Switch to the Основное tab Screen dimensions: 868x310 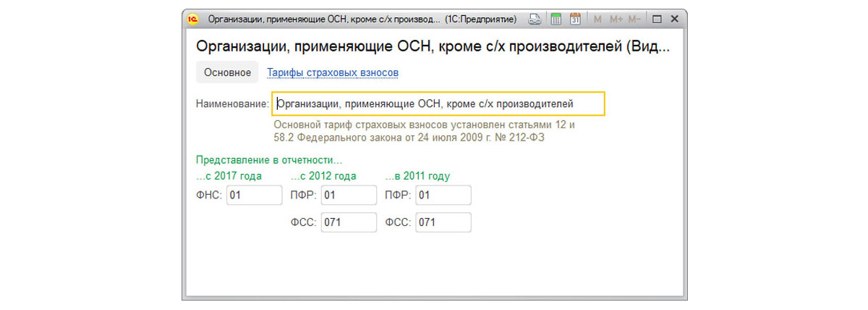[x=227, y=72]
